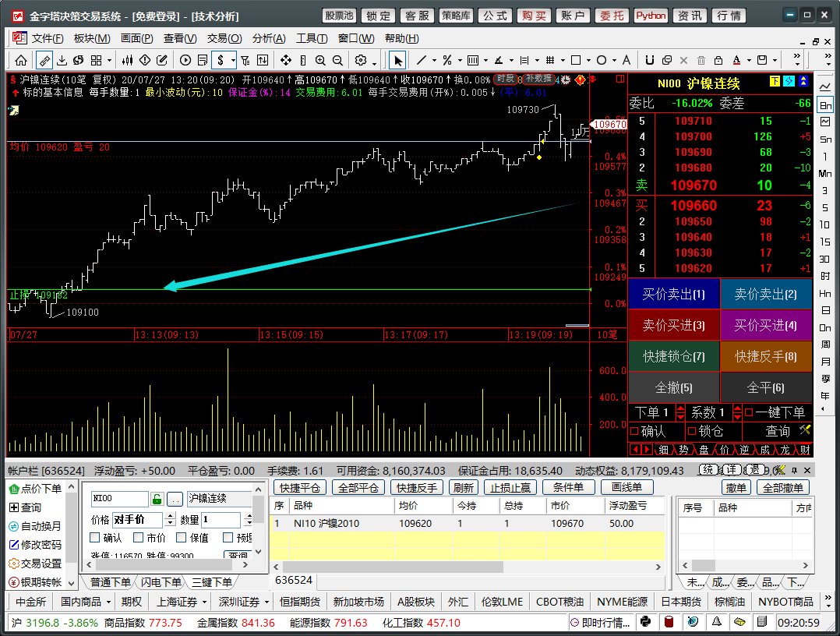This screenshot has height=636, width=840.
Task: Zoom out with the magnifier minus
Action: click(337, 60)
